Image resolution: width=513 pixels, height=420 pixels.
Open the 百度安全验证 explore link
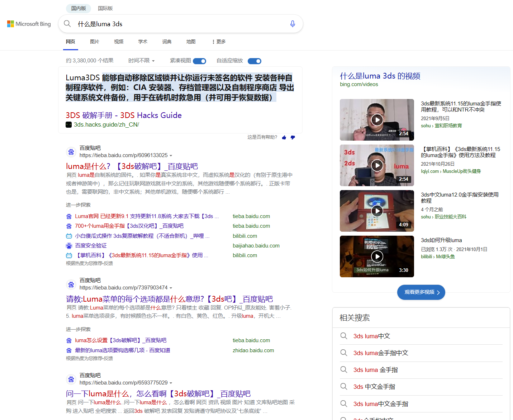pos(91,246)
